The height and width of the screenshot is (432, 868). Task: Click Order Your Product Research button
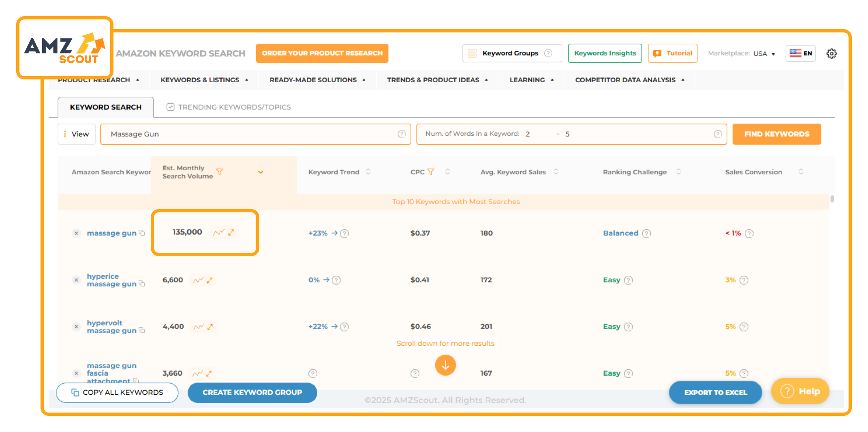[322, 53]
